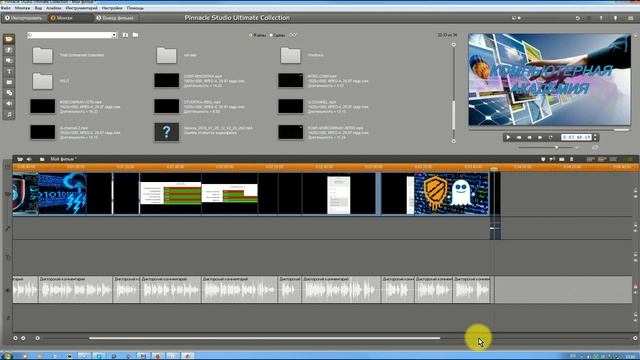Viewport: 640px width, 360px height.
Task: Click the album view-mode icon beside Сцены
Action: click(x=293, y=35)
